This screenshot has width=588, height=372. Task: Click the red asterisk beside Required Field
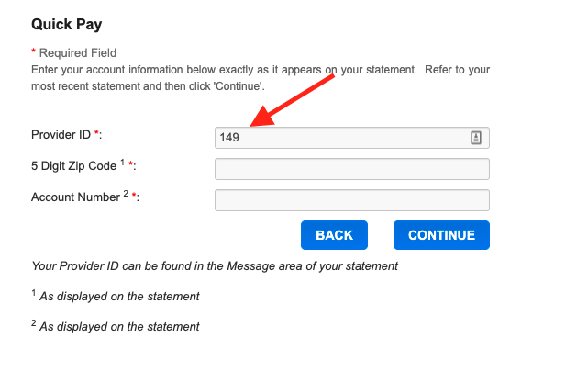33,51
